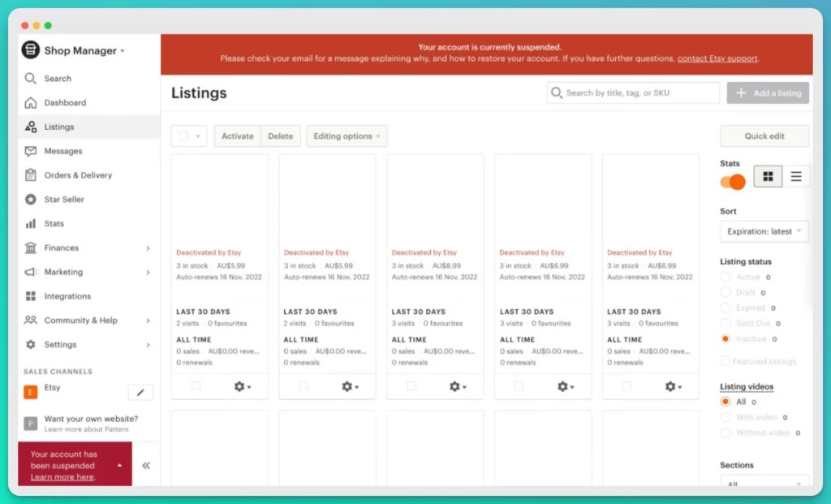This screenshot has width=831, height=504.
Task: Tick checkbox on AU$8.99 listing card
Action: 411,386
